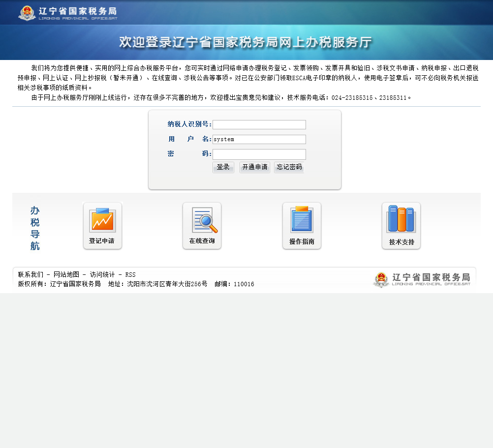Click the 欢迎登录 banner title text
Viewport: 493px width, 448px height.
click(246, 42)
